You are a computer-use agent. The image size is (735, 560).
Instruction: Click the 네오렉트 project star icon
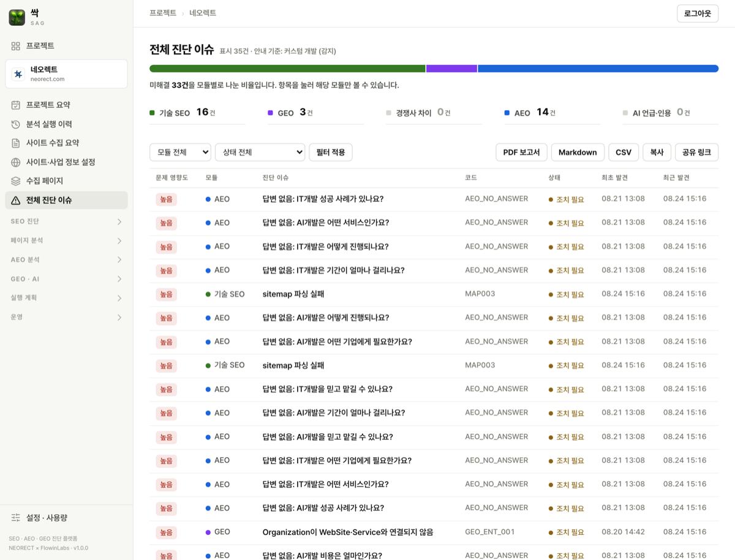tap(18, 74)
